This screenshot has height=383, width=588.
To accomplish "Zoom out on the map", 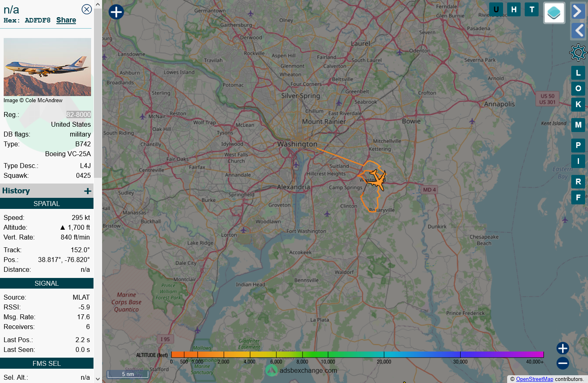I will (x=563, y=363).
